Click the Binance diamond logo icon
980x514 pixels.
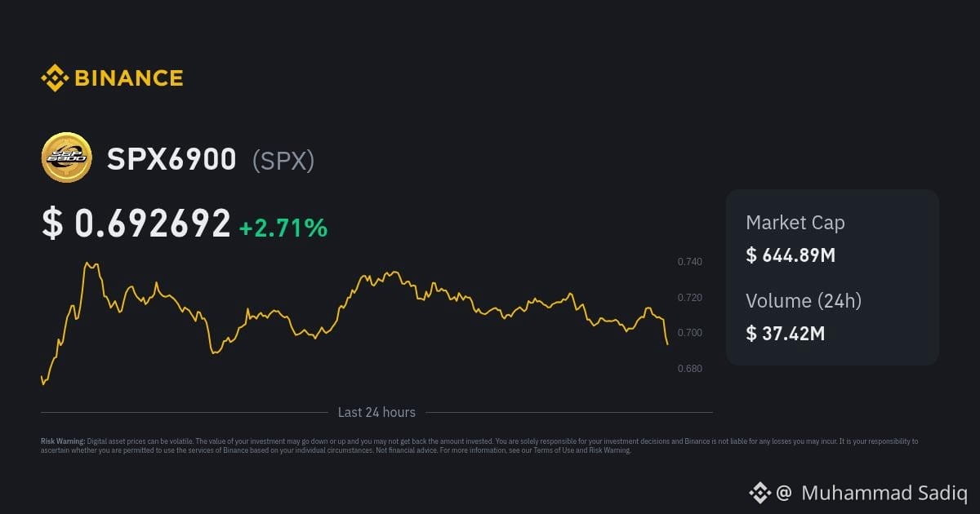pyautogui.click(x=55, y=78)
